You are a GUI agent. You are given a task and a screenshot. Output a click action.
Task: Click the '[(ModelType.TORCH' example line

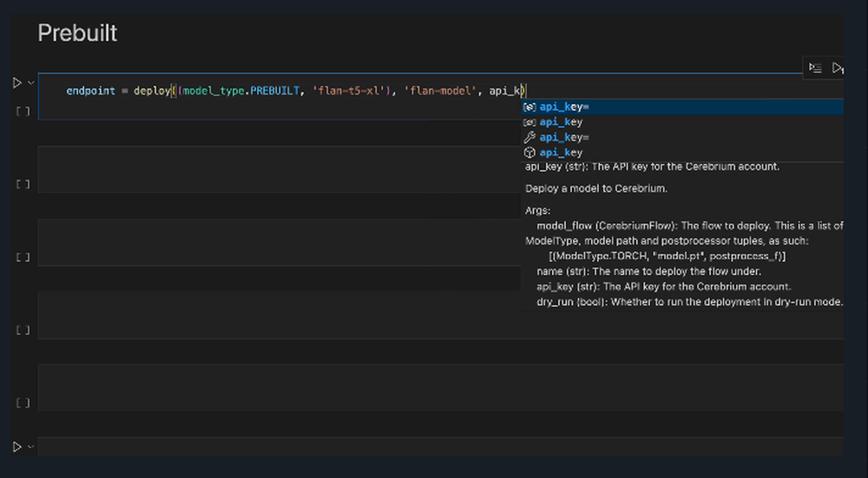tap(667, 256)
